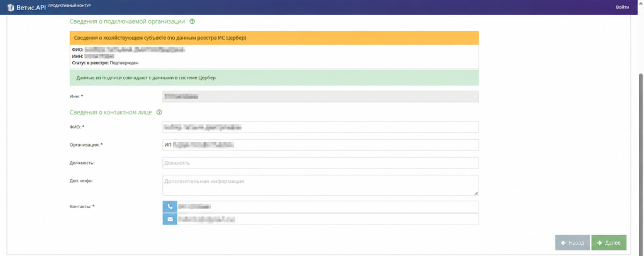
Task: Open help icon beside подключаемой организации heading
Action: [x=192, y=21]
